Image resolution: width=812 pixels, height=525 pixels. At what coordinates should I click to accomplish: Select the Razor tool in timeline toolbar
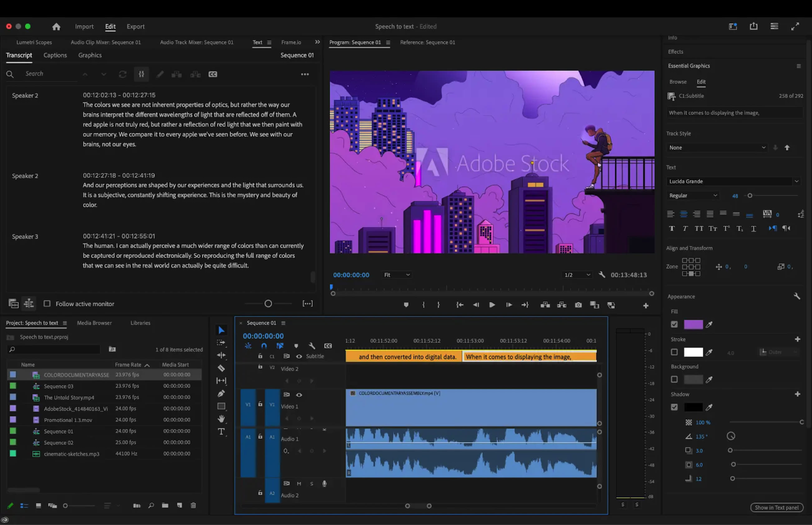[221, 368]
